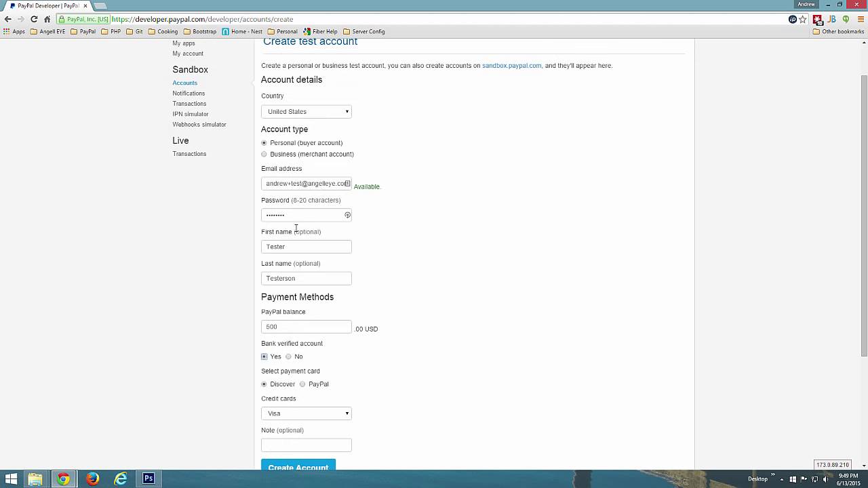Click the Create Account button
The image size is (868, 488).
298,465
